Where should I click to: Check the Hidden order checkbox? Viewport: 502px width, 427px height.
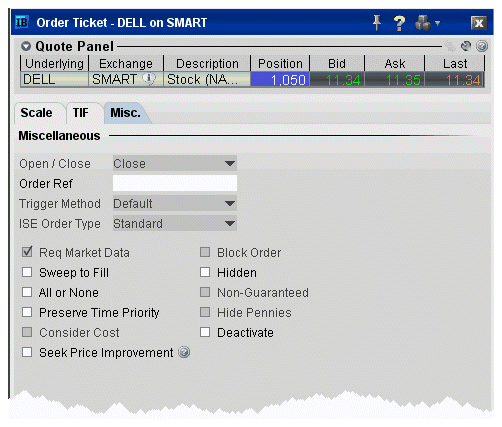205,272
